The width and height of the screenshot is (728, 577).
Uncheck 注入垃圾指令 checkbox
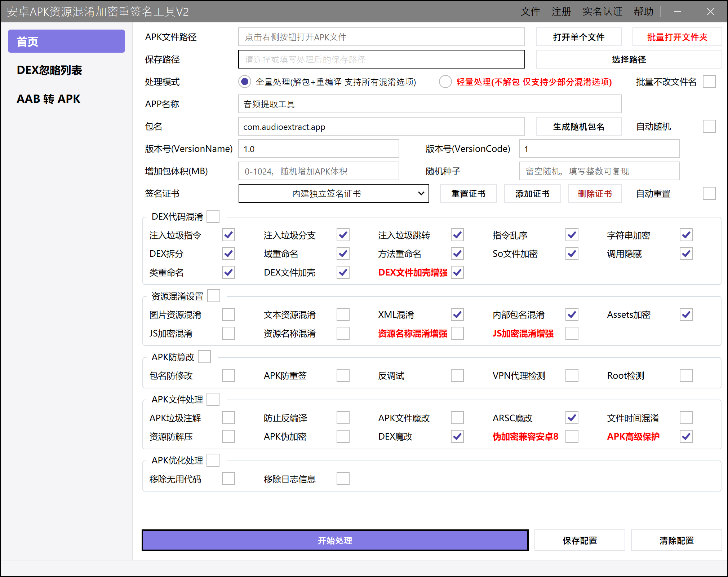point(228,235)
